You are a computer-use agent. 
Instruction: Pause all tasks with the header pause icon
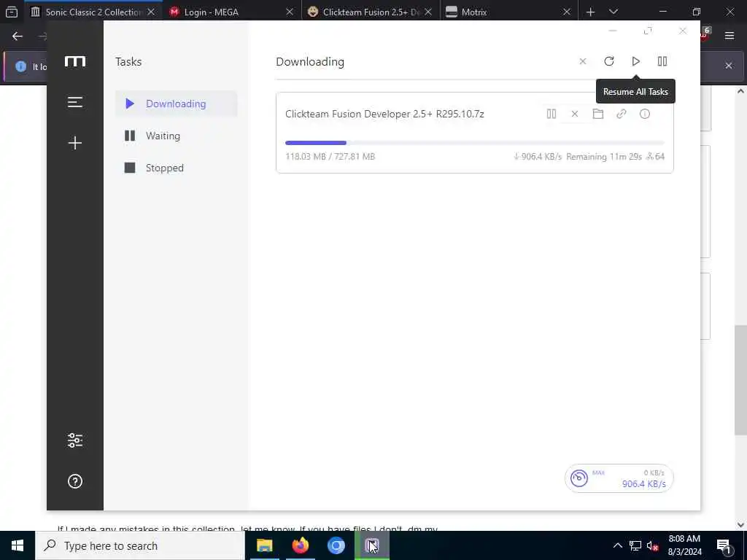(662, 61)
